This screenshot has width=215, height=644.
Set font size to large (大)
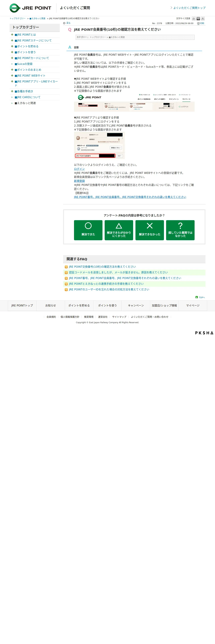click(x=203, y=19)
